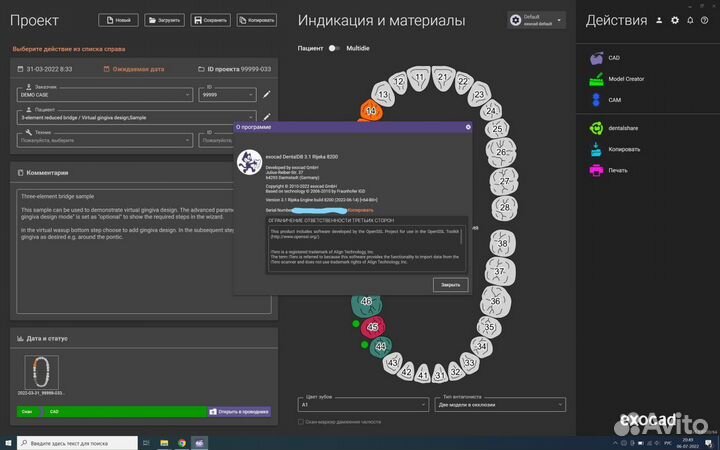The image size is (720, 450).
Task: Select tooth 21 on chart
Action: (443, 78)
